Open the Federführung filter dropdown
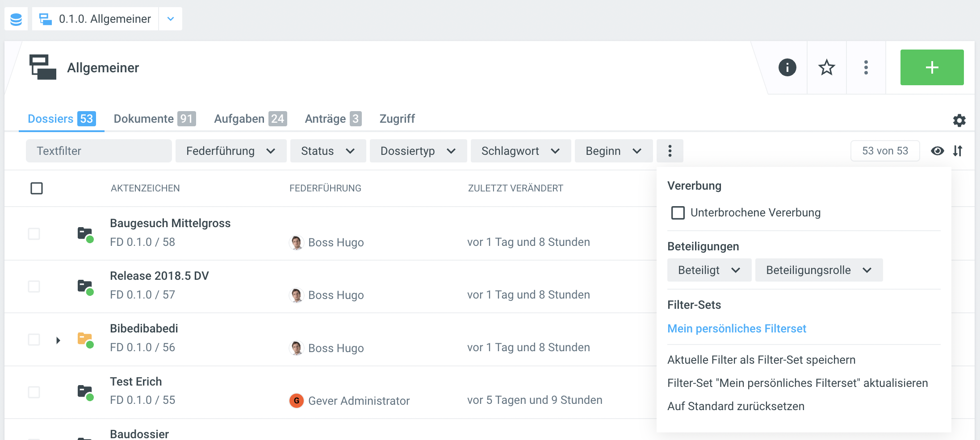Image resolution: width=980 pixels, height=440 pixels. pyautogui.click(x=230, y=151)
